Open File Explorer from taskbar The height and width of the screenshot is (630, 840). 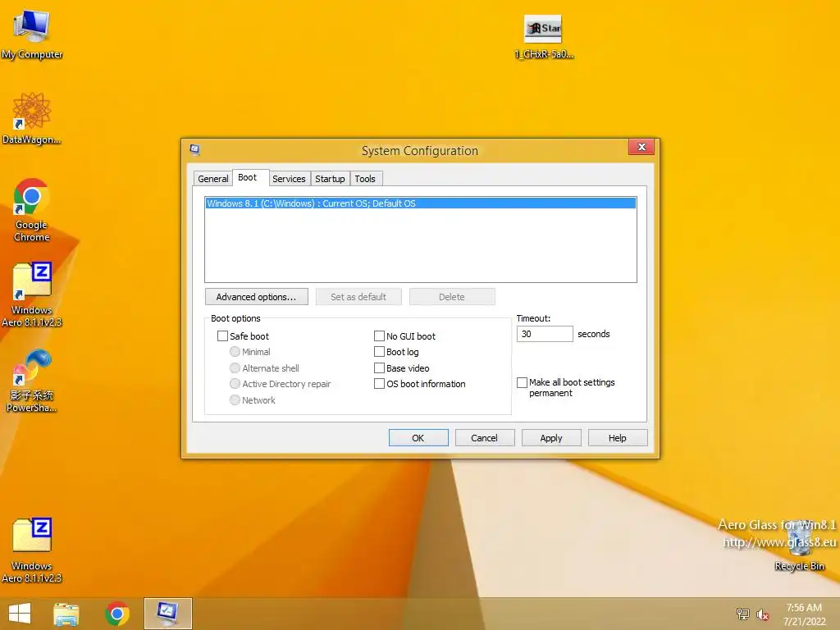point(66,614)
